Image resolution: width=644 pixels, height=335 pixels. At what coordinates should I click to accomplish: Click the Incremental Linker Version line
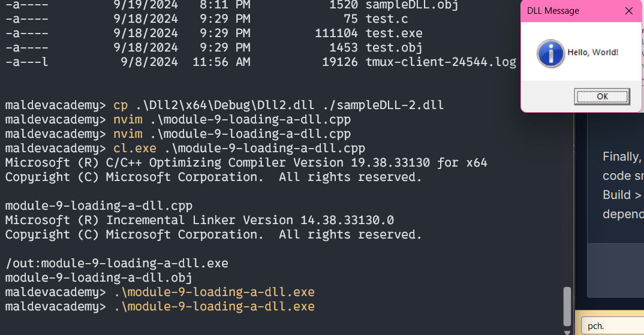click(200, 220)
